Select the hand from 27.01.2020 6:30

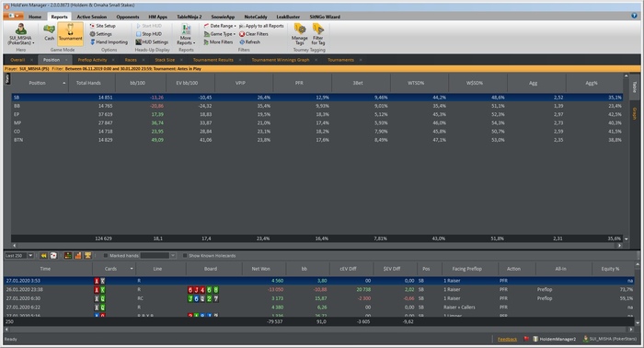[318, 298]
